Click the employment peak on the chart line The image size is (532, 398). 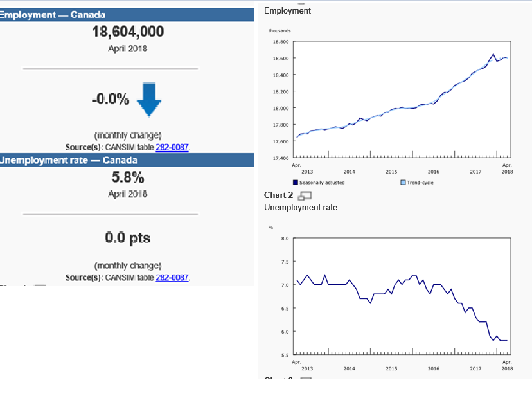493,54
